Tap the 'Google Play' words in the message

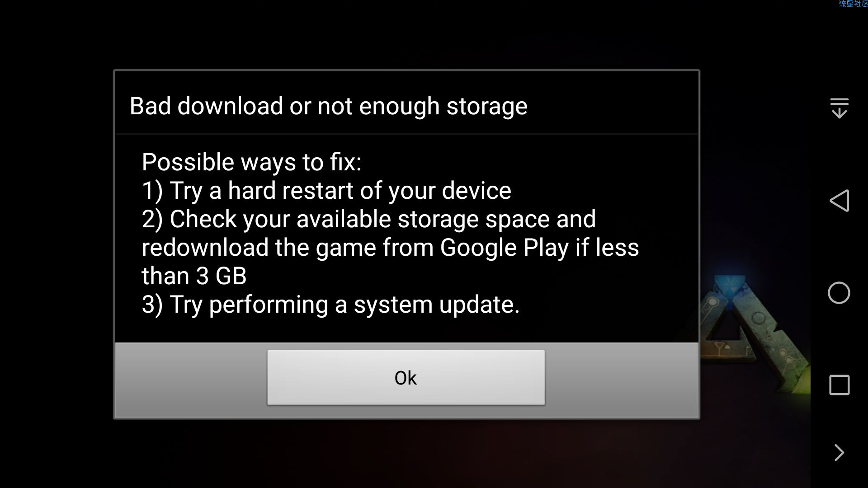pos(504,248)
